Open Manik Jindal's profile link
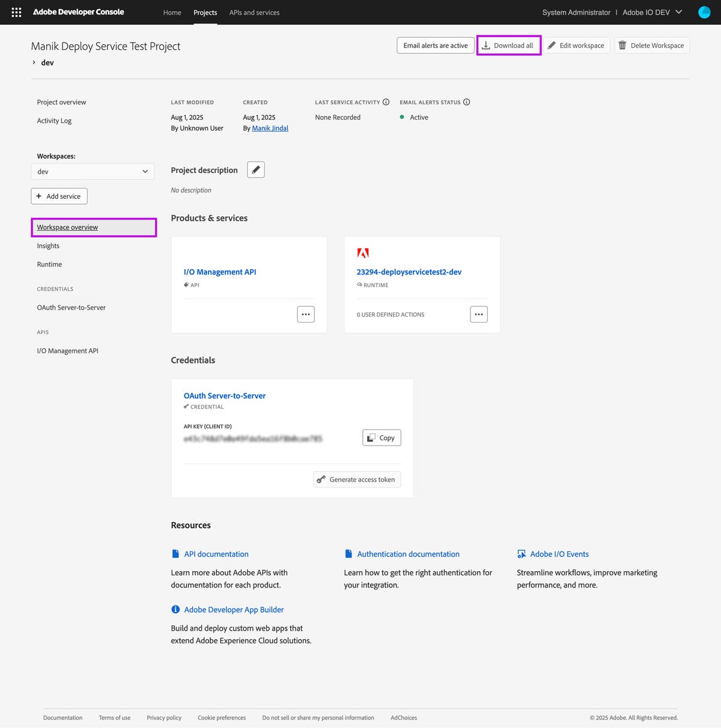 [269, 128]
